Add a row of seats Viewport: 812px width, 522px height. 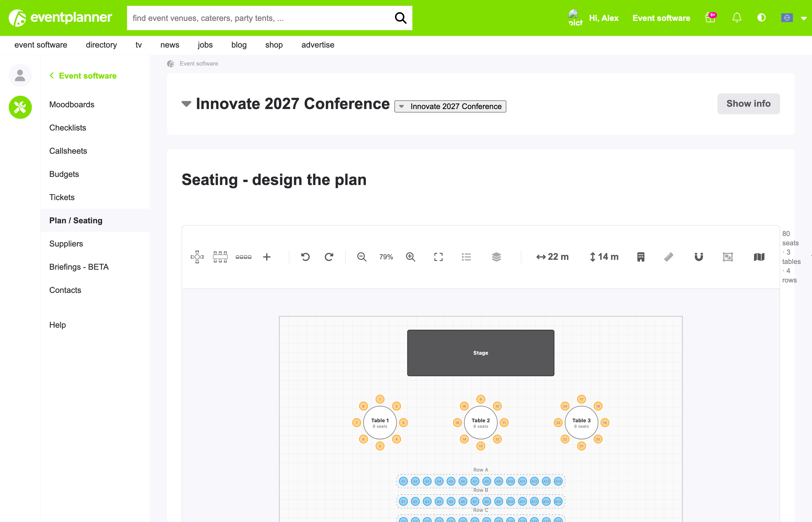[243, 257]
